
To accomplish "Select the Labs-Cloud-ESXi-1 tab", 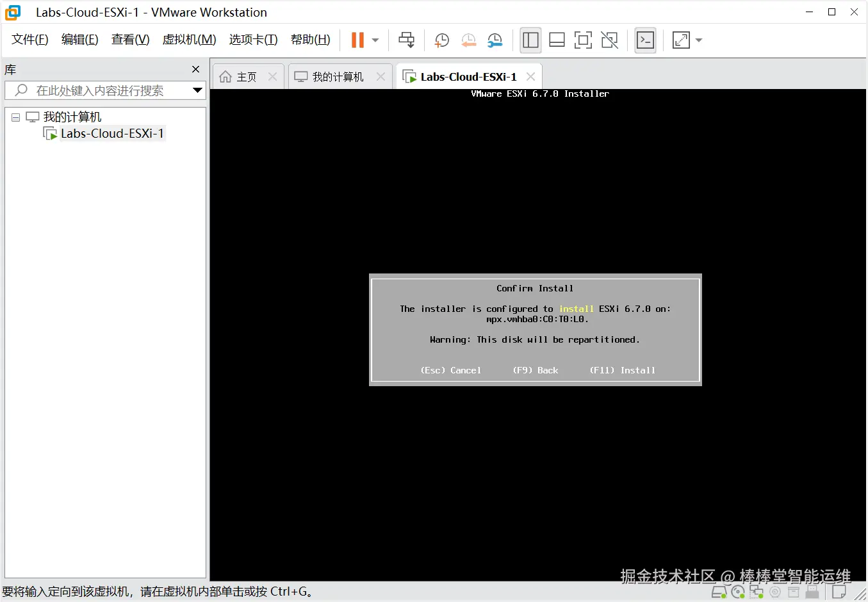I will (x=468, y=77).
